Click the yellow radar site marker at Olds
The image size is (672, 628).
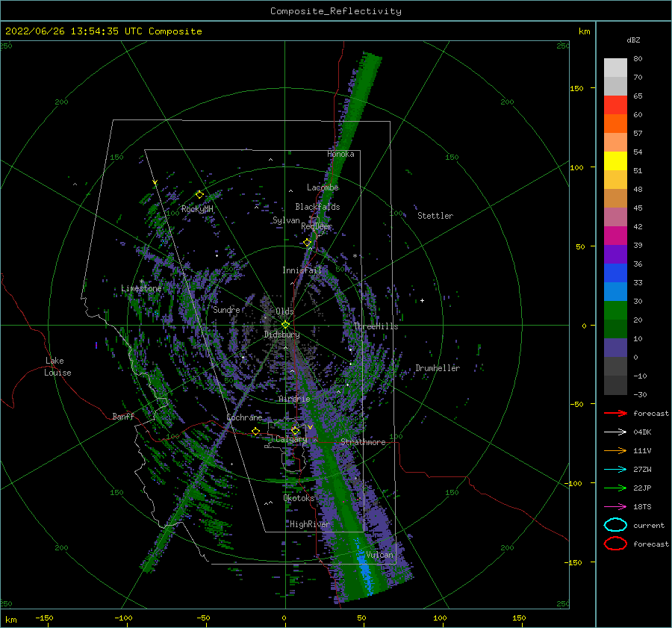point(285,325)
